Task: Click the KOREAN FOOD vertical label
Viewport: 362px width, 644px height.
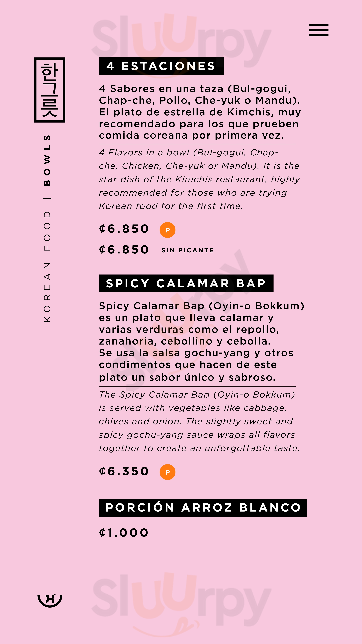Action: pos(47,267)
